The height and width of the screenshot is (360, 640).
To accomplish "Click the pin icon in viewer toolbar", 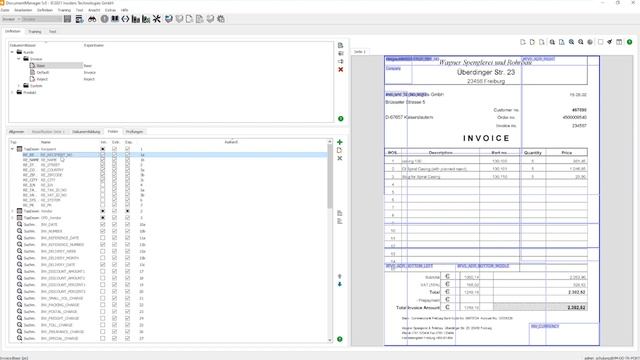I will 610,42.
